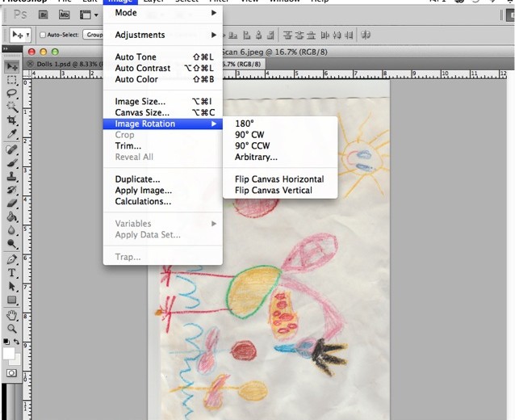515x420 pixels.
Task: Launch Adobe Bridge from the top bar
Action: [43, 15]
